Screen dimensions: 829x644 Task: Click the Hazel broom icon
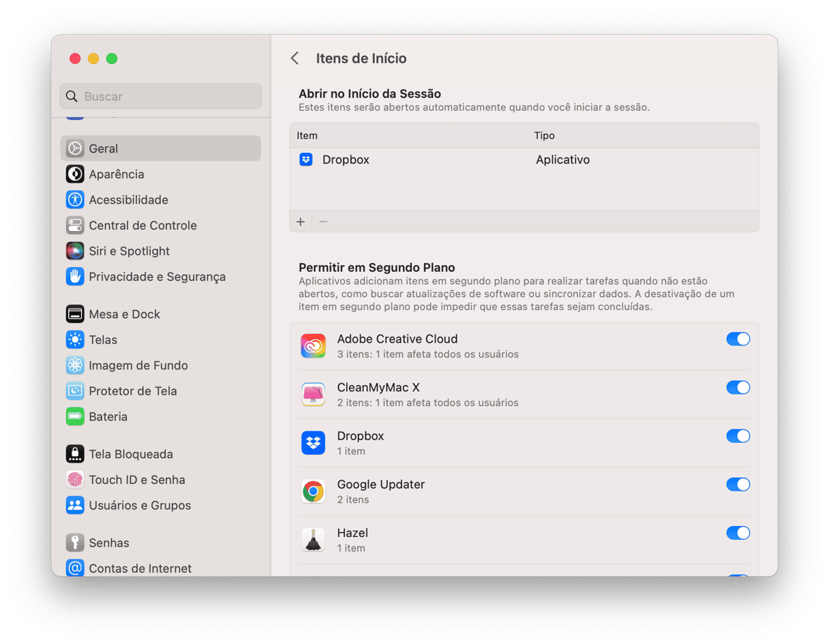(x=314, y=540)
